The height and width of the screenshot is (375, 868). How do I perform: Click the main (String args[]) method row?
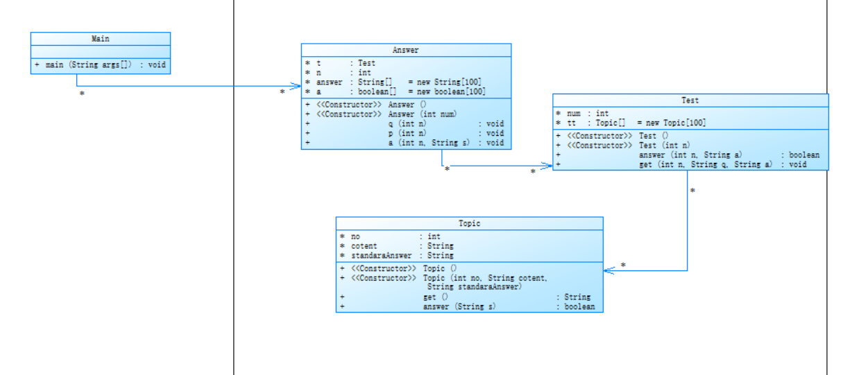[101, 65]
